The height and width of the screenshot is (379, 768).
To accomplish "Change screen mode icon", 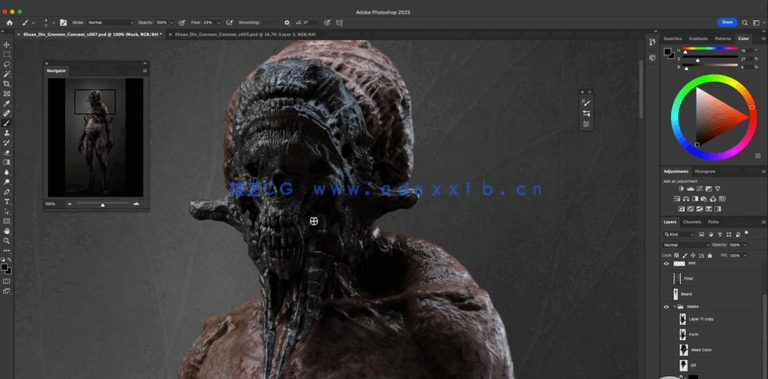I will tap(7, 291).
